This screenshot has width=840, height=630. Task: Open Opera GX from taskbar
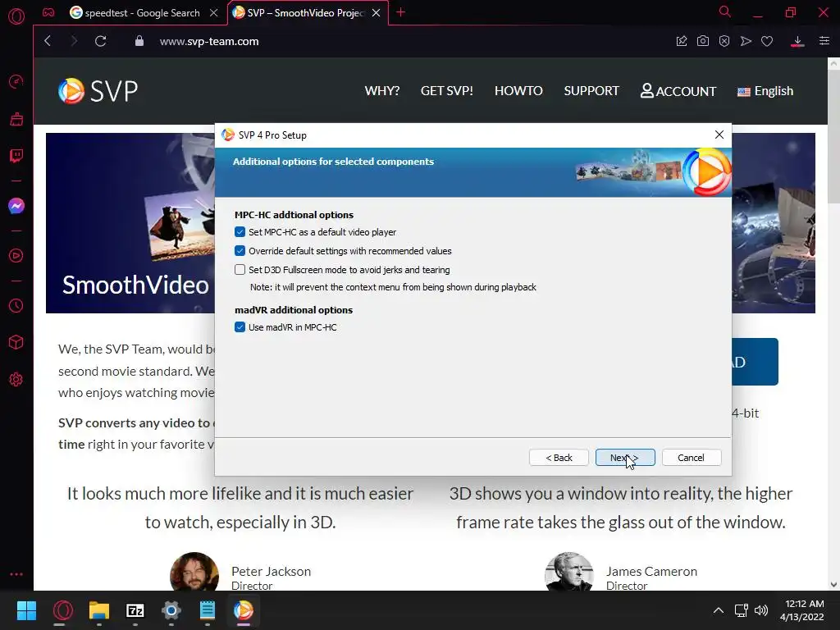tap(62, 610)
